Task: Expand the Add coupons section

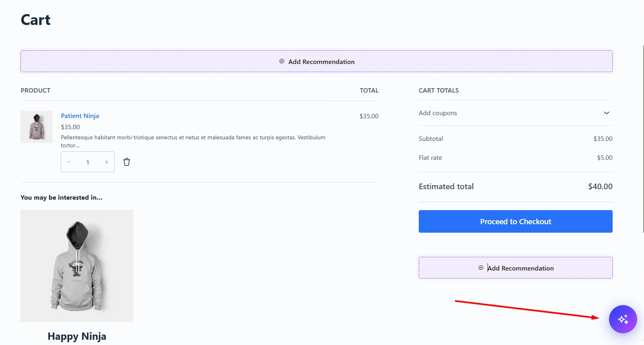Action: 515,113
